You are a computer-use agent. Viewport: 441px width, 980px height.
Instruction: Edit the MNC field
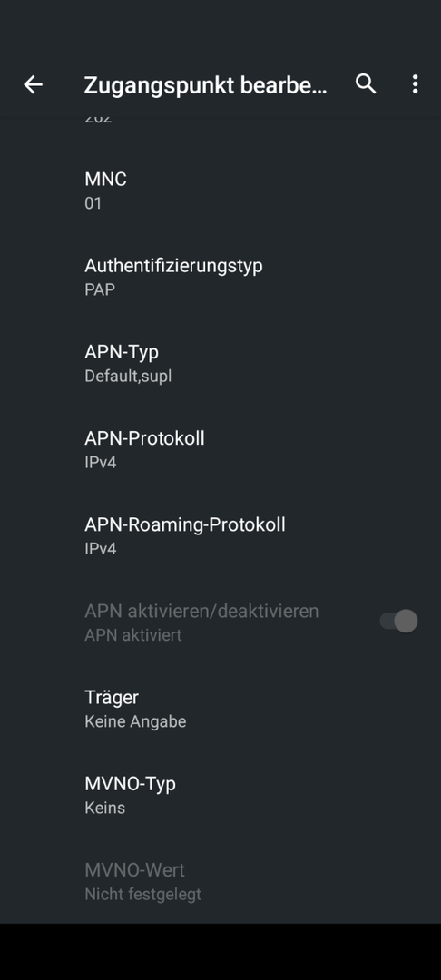tap(220, 191)
